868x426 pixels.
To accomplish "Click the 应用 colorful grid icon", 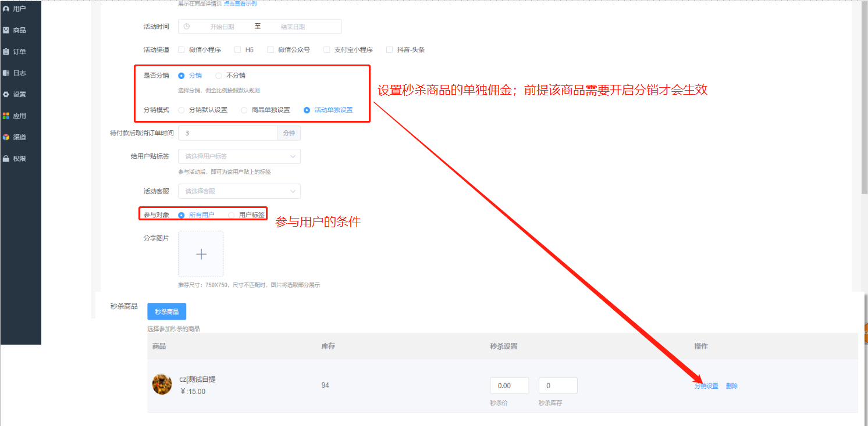I will (x=6, y=116).
